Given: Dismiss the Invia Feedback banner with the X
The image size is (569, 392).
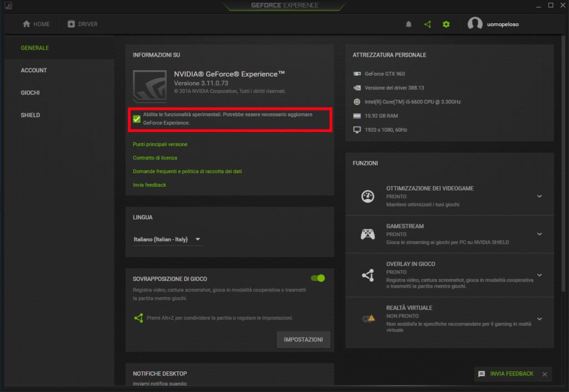Looking at the screenshot, I should (x=545, y=374).
